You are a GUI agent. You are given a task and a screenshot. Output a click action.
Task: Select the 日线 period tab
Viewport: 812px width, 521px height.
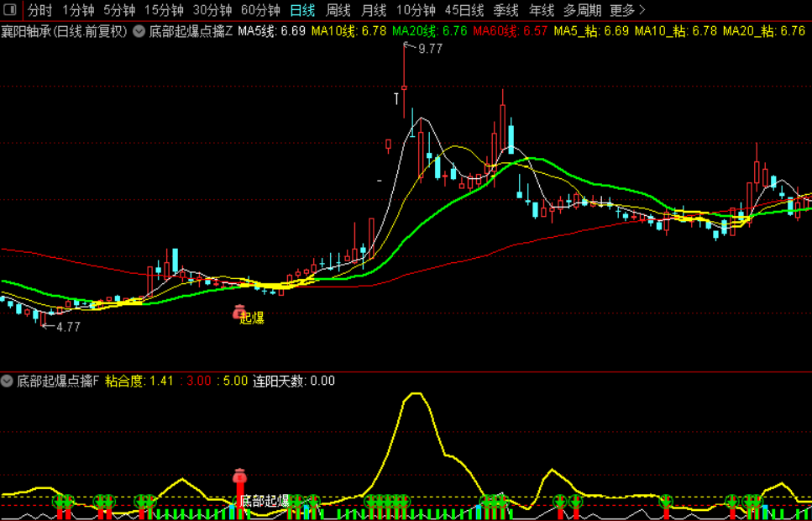point(302,10)
